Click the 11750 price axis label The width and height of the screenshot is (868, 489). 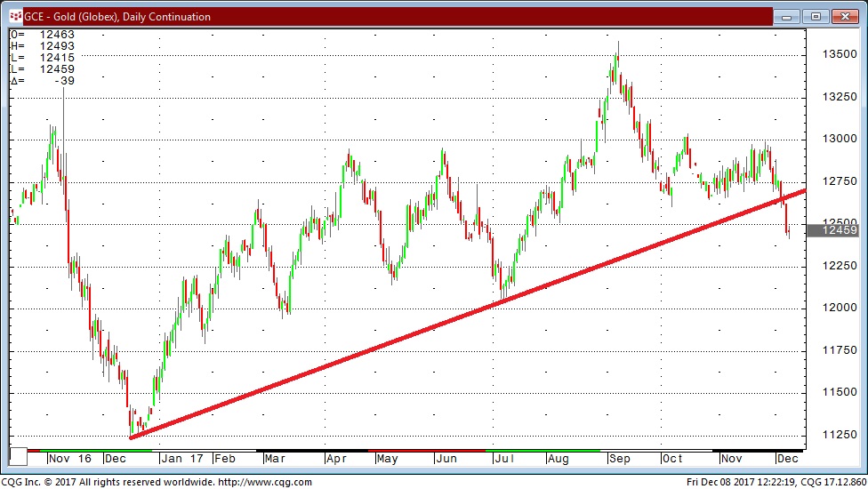point(840,350)
